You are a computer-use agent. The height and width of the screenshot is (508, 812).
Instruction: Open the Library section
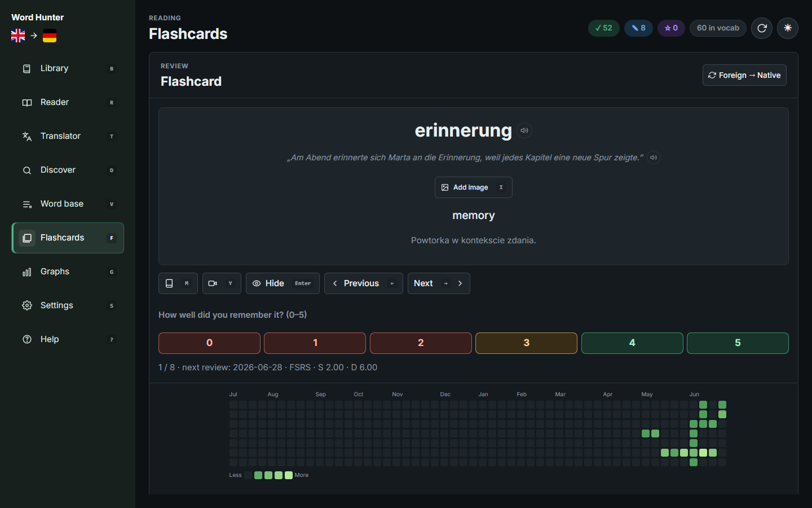tap(68, 68)
